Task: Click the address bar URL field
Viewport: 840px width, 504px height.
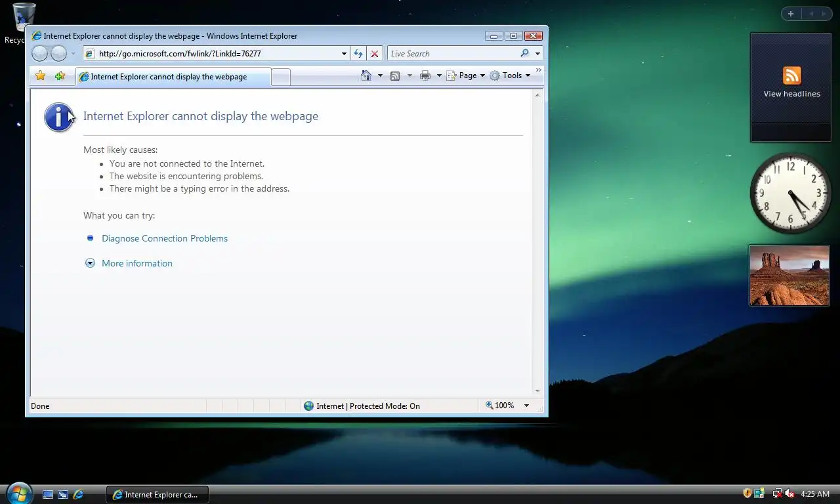Action: pos(211,54)
